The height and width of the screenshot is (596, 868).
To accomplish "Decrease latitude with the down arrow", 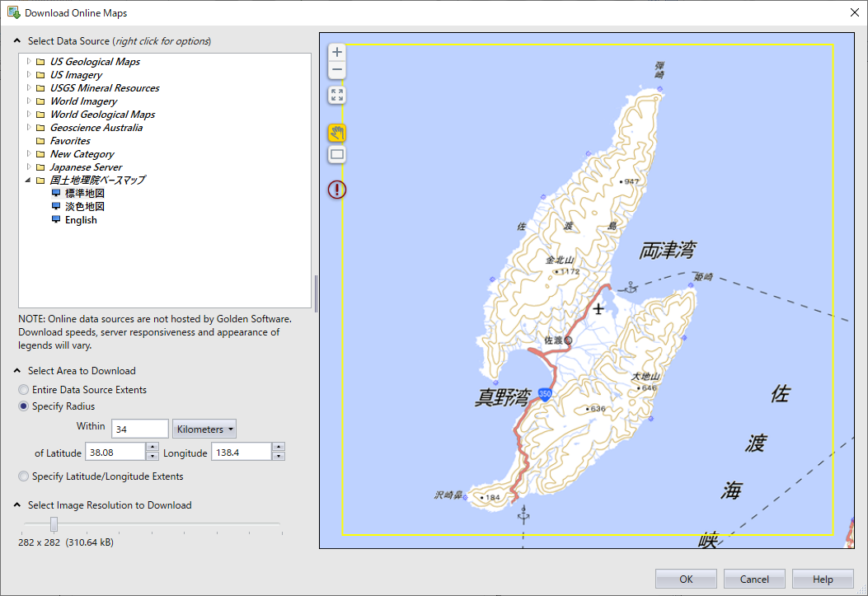I will [x=152, y=457].
